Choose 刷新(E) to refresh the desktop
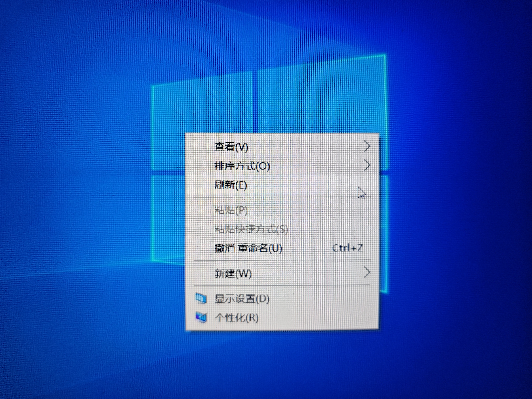532x399 pixels. click(282, 185)
